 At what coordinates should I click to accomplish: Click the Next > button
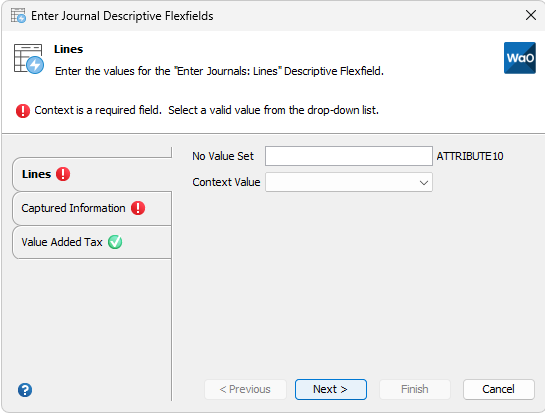click(x=331, y=389)
